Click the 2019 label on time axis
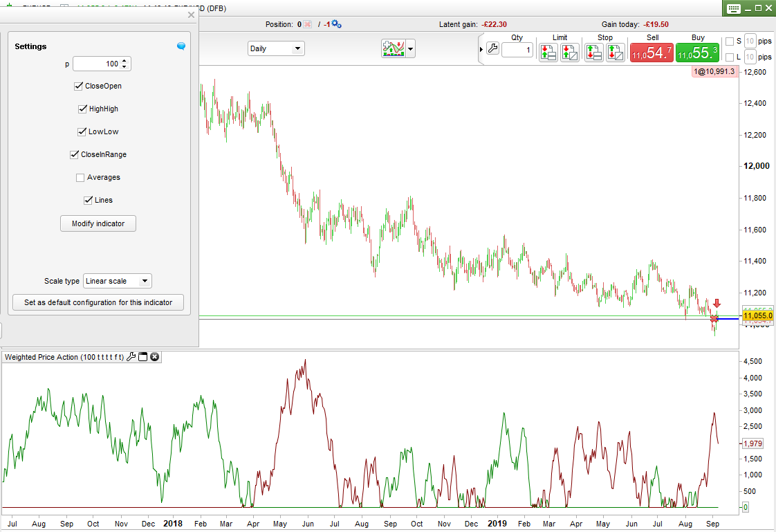This screenshot has width=776, height=532. (x=497, y=524)
